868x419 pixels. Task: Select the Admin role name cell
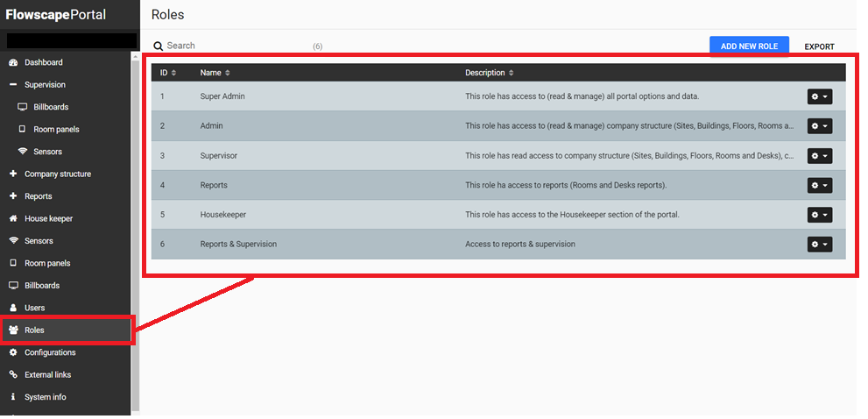(211, 126)
